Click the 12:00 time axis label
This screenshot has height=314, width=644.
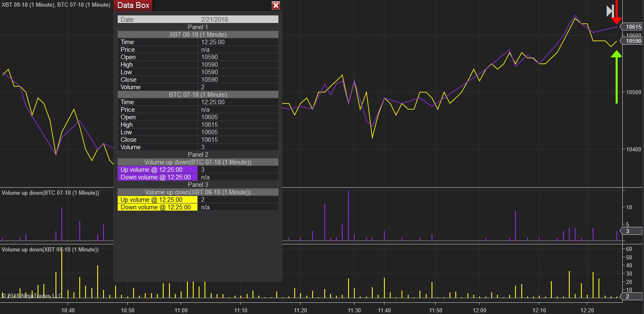480,310
